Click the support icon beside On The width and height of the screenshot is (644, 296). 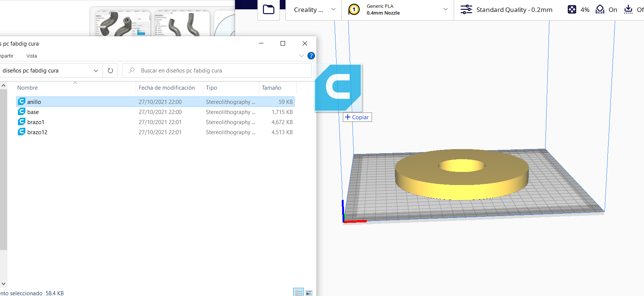[600, 9]
